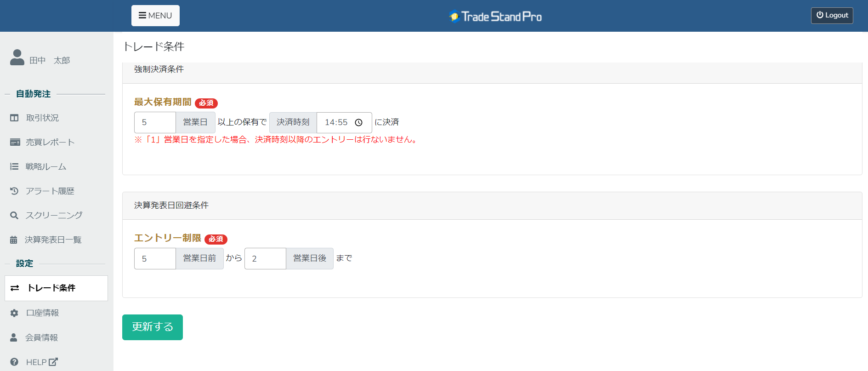The height and width of the screenshot is (371, 868).
Task: Focus the 最大保有期間 business days input
Action: [x=155, y=122]
